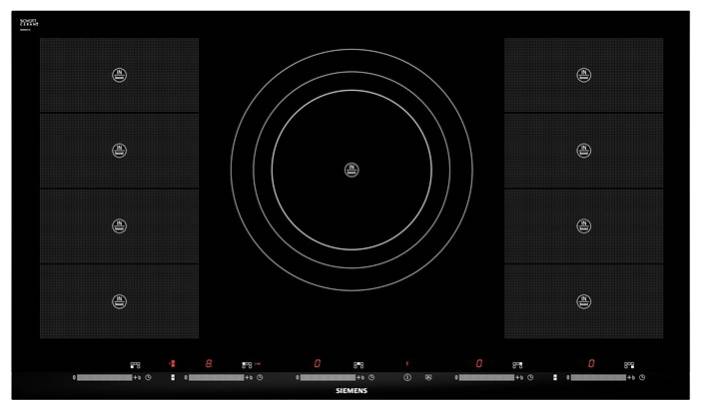Screen dimensions: 701x410
Task: Tap the induction symbol on the bottom-right zone
Action: coord(583,300)
